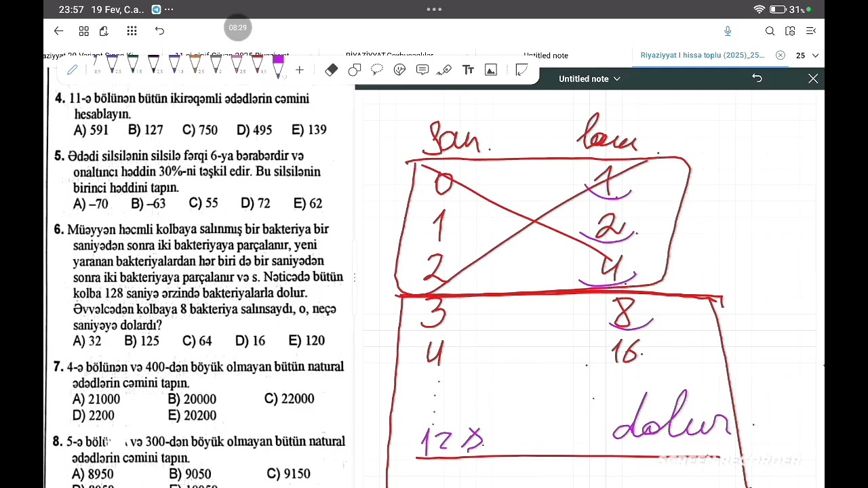The width and height of the screenshot is (868, 488).
Task: Switch to RİYAZİYYAT Cəvhəcəqlar tab
Action: tap(389, 55)
